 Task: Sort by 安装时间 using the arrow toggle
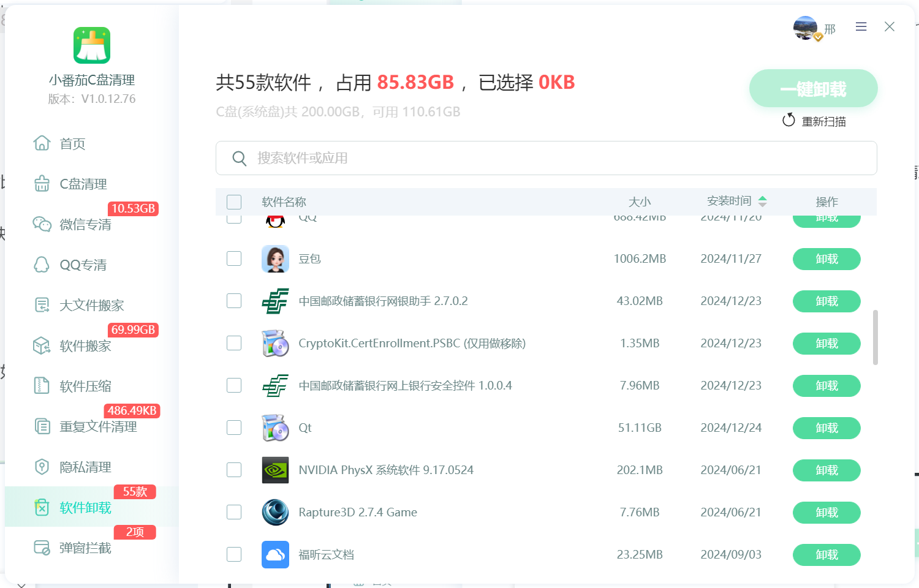point(762,201)
